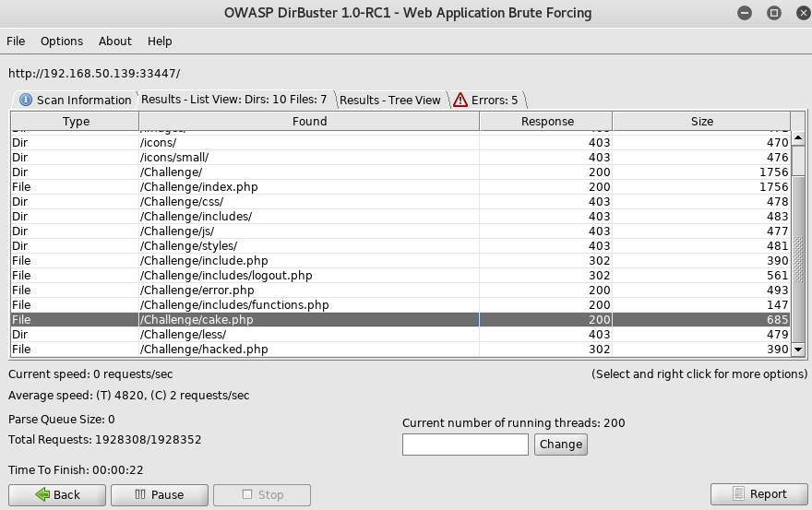This screenshot has width=812, height=510.
Task: Select the /Challenge/index.php row
Action: click(400, 187)
